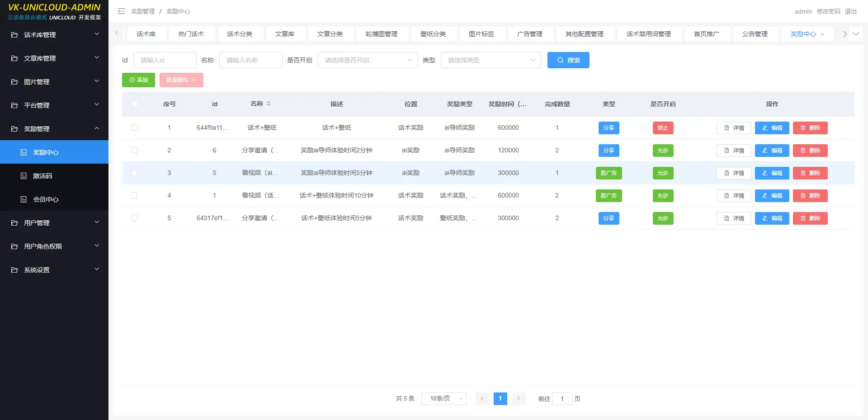Switch to the 广告管理 tab
This screenshot has width=868, height=420.
pos(530,34)
